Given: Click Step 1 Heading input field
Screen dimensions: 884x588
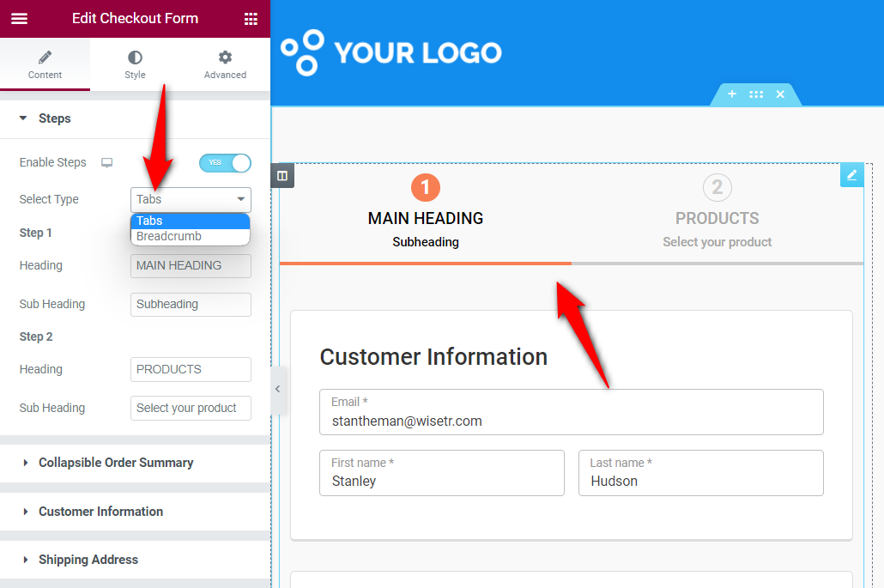Looking at the screenshot, I should 191,265.
